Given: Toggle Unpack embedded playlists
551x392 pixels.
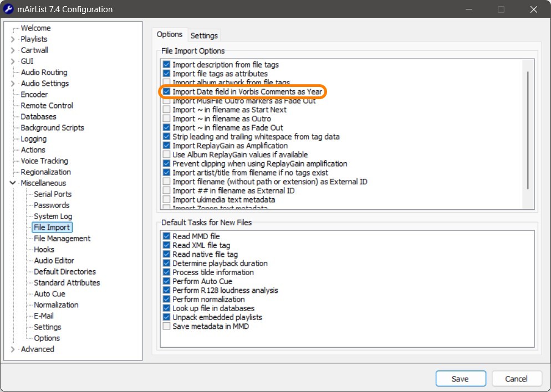Looking at the screenshot, I should tap(166, 317).
